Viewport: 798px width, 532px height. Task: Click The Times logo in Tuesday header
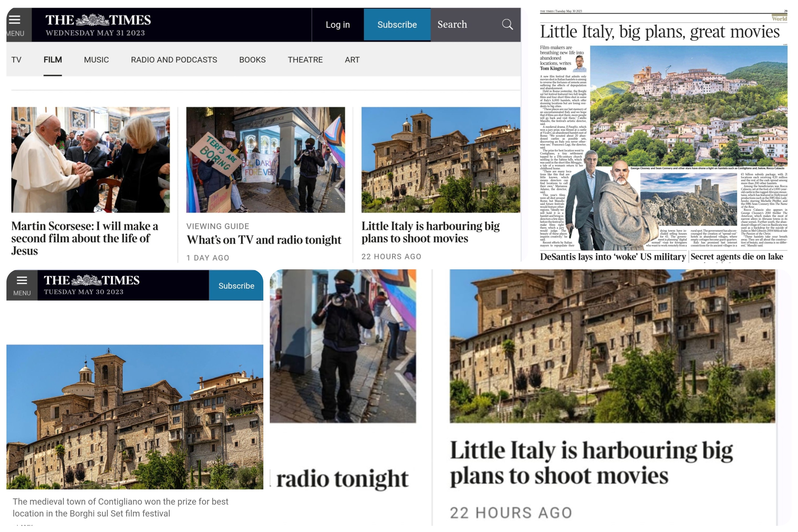pos(91,280)
